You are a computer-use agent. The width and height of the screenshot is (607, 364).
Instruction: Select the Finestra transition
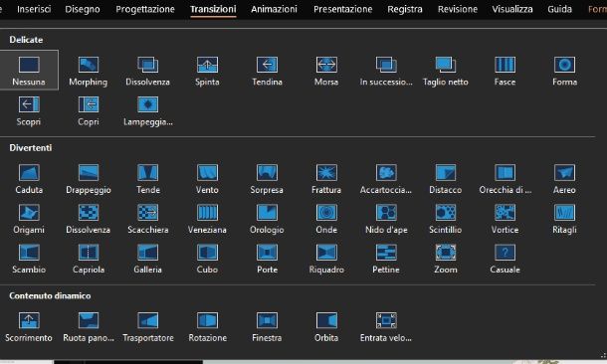coord(267,327)
